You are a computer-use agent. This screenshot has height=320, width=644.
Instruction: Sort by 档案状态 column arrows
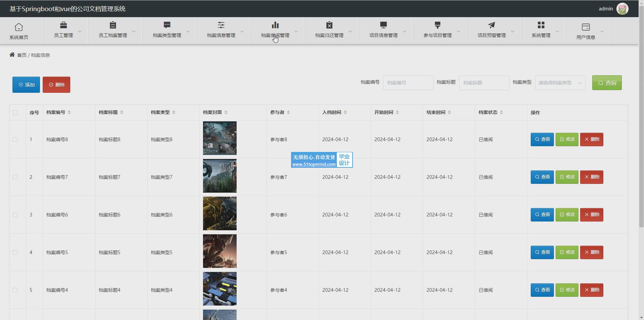501,112
